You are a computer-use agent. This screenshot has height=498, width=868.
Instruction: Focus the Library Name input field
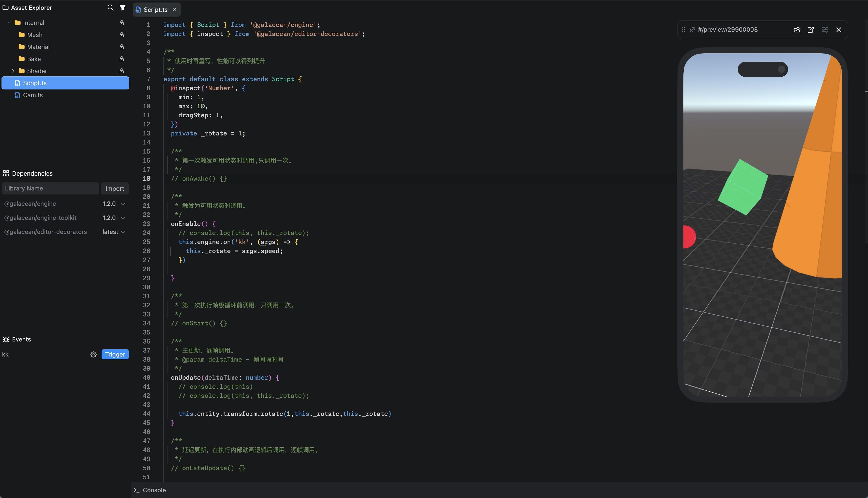tap(50, 188)
